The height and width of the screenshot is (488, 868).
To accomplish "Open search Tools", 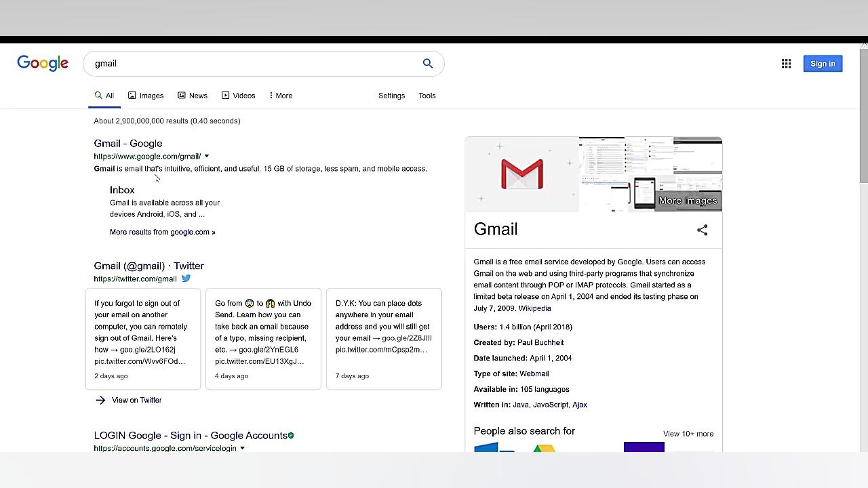I will (427, 96).
